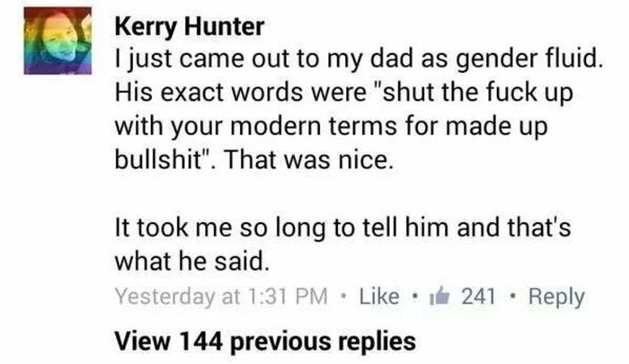Click the line ending 'gender fluid.'

tap(359, 59)
